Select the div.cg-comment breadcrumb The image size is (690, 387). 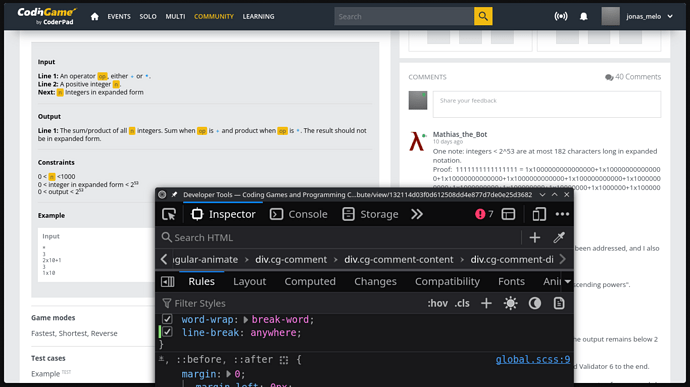coord(291,260)
